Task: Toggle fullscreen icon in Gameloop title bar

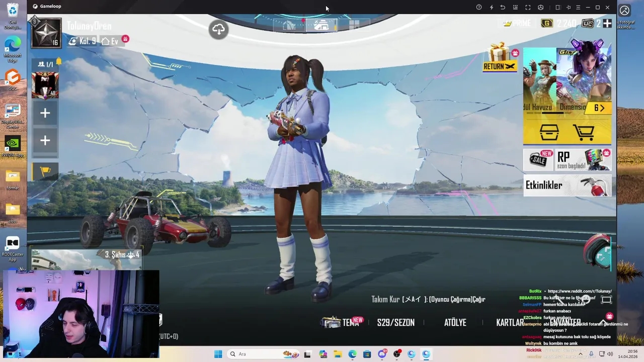Action: [x=528, y=7]
